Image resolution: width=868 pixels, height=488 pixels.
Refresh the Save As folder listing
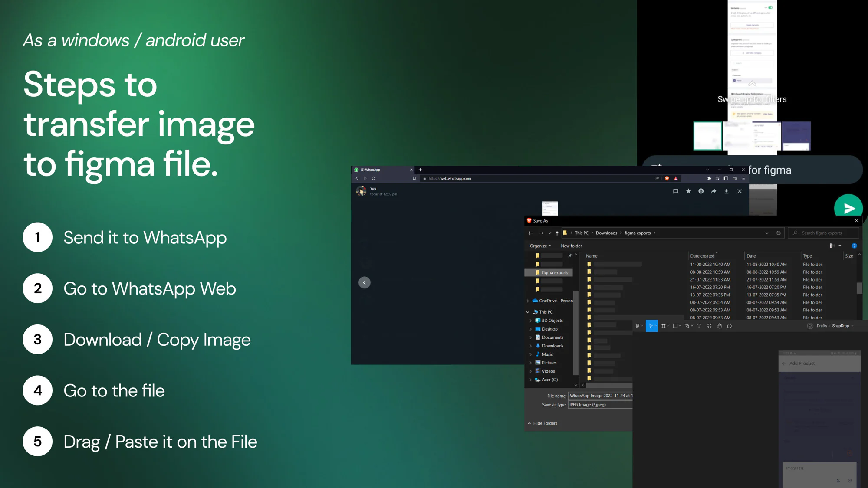pos(778,233)
